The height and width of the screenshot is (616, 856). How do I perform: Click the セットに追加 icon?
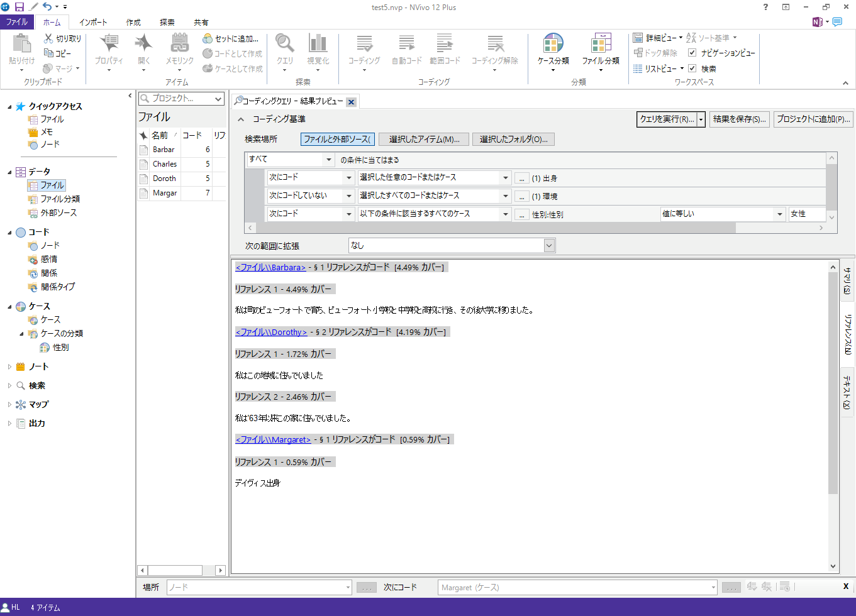point(208,39)
